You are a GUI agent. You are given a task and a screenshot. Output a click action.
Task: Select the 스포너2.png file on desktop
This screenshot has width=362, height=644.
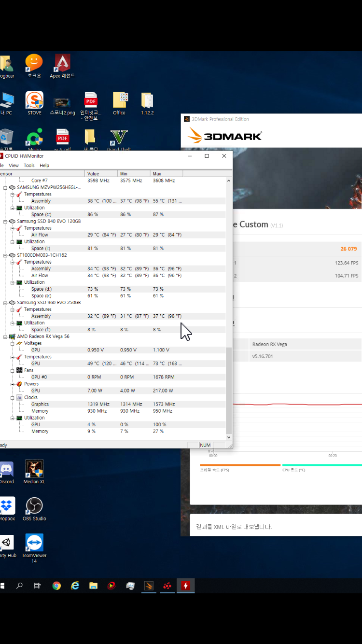[x=62, y=106]
